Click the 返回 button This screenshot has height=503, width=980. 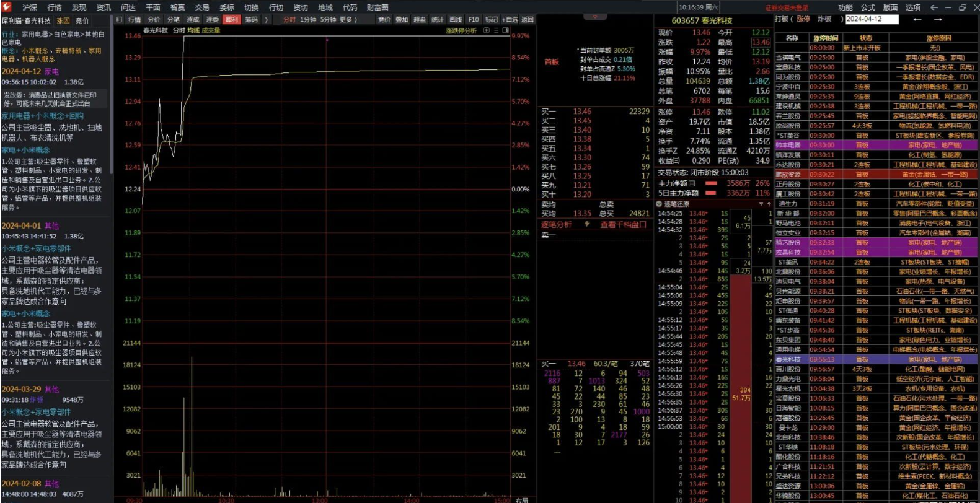click(x=528, y=20)
